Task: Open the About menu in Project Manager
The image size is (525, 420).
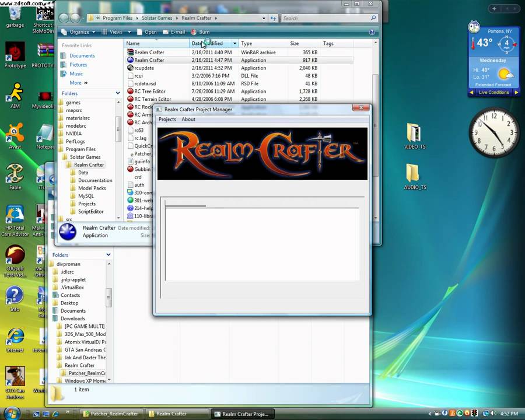Action: [188, 119]
